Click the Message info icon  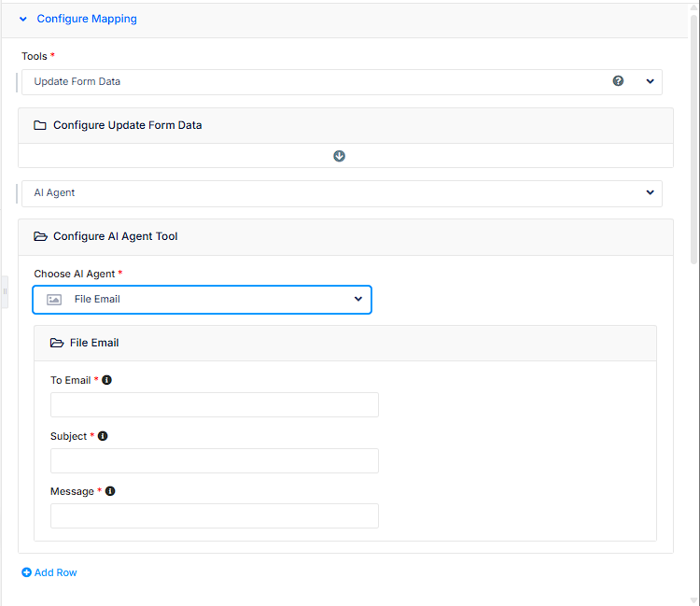(110, 491)
